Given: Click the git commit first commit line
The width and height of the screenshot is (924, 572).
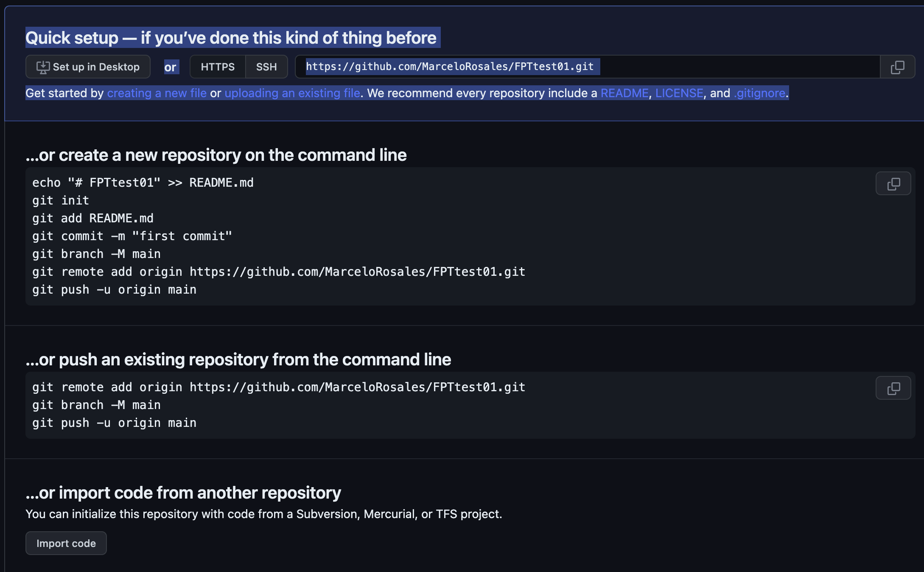Looking at the screenshot, I should click(132, 236).
